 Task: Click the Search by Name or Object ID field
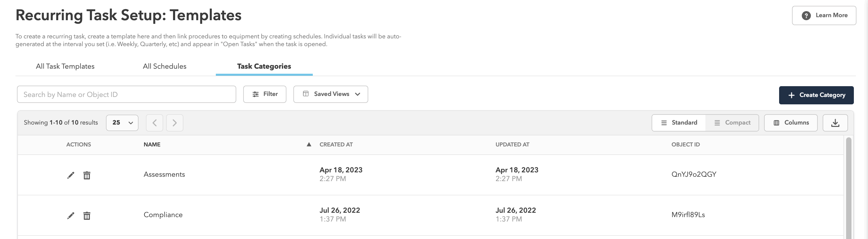click(x=126, y=94)
